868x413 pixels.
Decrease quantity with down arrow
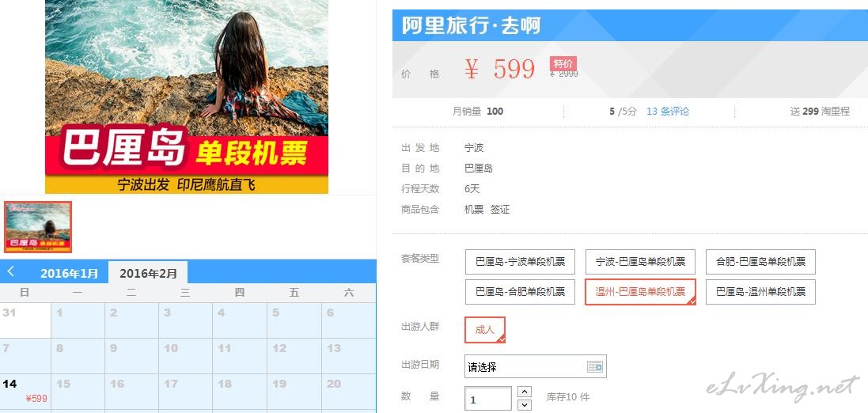click(x=525, y=405)
